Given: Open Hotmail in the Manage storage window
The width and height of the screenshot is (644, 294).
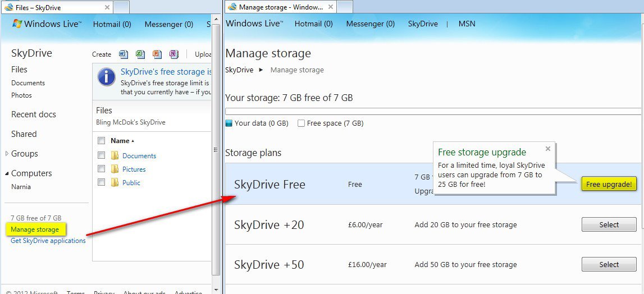Looking at the screenshot, I should coord(314,24).
